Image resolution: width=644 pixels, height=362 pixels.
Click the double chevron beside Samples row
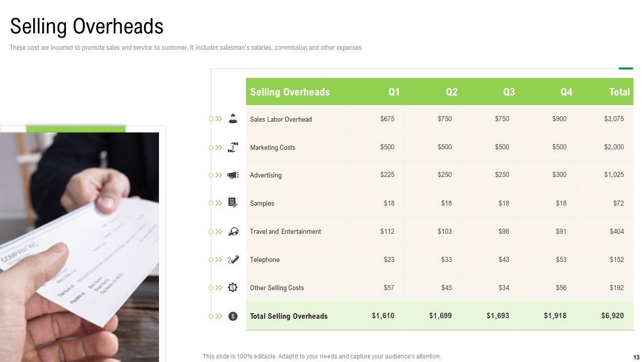click(x=219, y=203)
